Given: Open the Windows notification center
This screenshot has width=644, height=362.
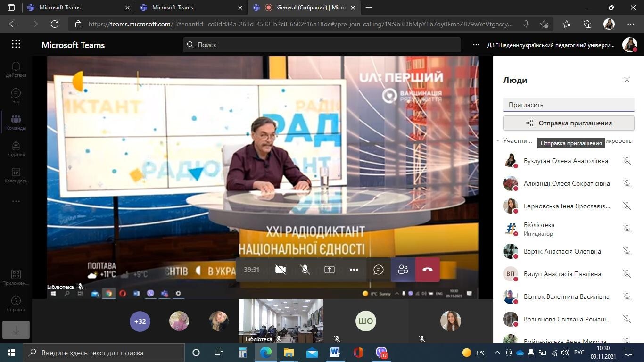Looking at the screenshot, I should pyautogui.click(x=628, y=353).
